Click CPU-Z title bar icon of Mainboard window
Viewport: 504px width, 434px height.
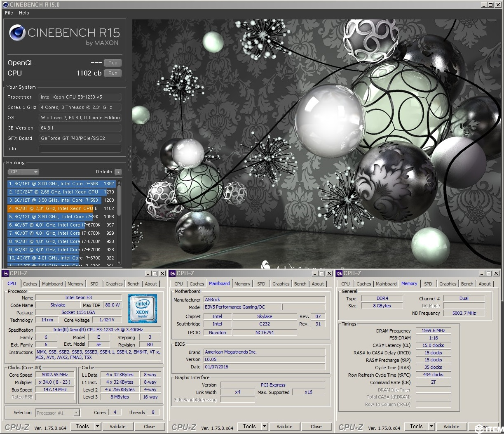click(172, 273)
